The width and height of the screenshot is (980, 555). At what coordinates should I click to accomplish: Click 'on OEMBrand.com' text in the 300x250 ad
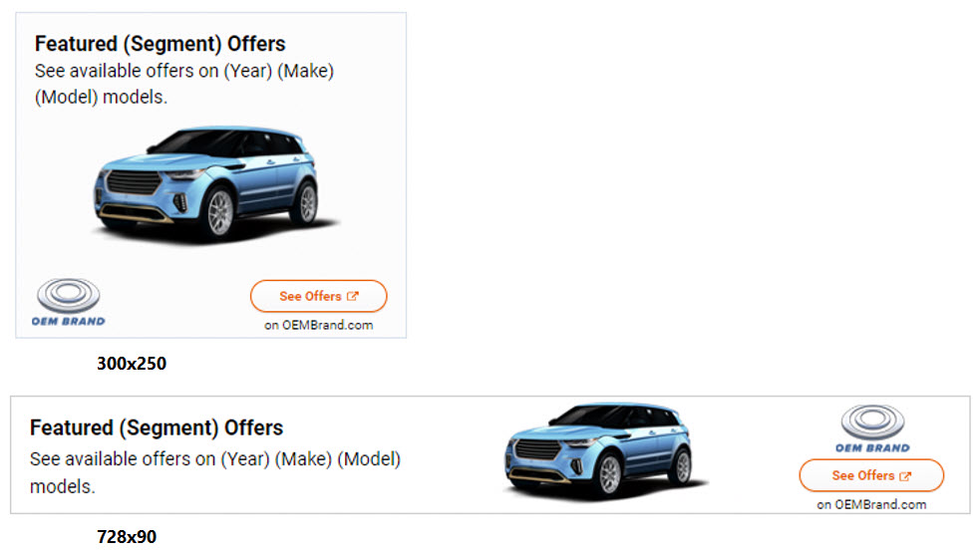(319, 325)
